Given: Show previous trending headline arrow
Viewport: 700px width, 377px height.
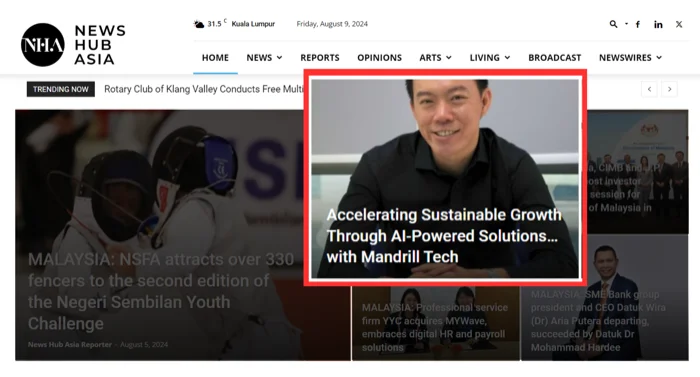Looking at the screenshot, I should [x=650, y=89].
